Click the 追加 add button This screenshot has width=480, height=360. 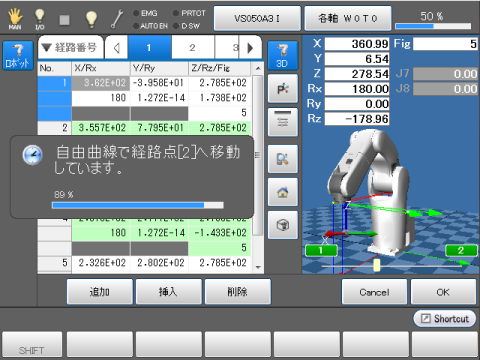[100, 292]
